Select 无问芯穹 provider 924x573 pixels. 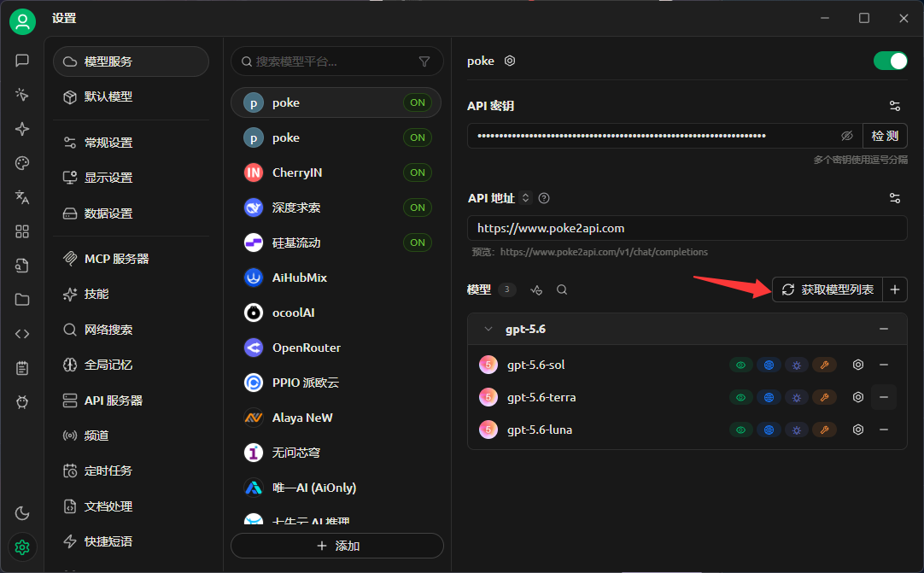(336, 453)
